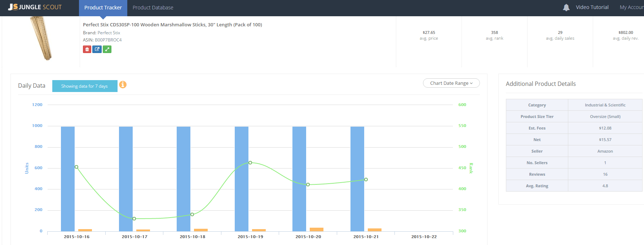Click the marshmallow sticks product thumbnail

point(41,38)
